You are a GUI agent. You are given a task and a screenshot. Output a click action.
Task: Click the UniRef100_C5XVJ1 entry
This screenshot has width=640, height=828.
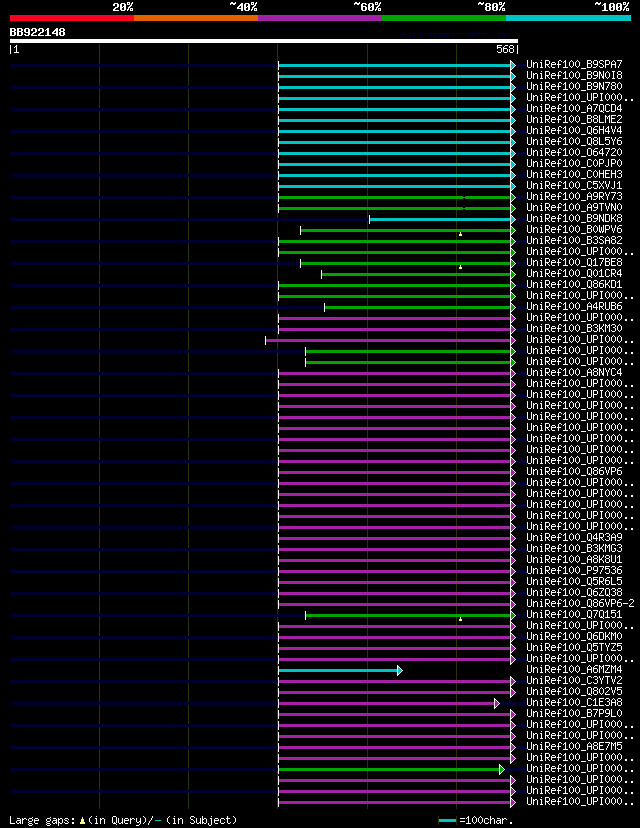pos(574,186)
